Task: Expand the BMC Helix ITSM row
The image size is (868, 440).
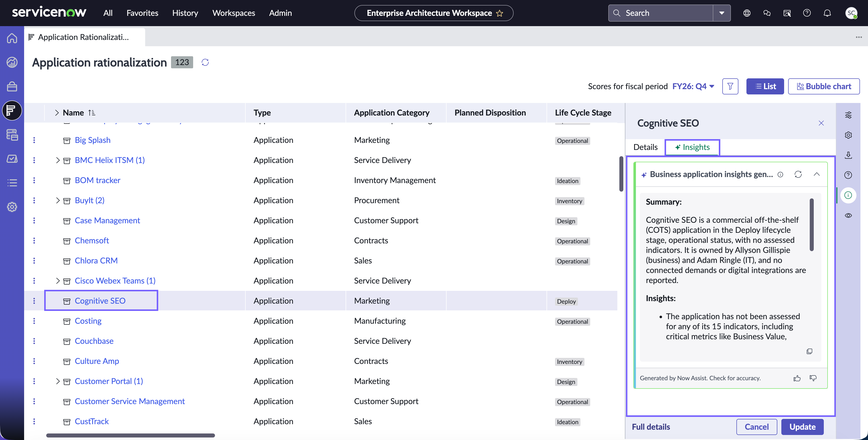Action: [x=58, y=160]
